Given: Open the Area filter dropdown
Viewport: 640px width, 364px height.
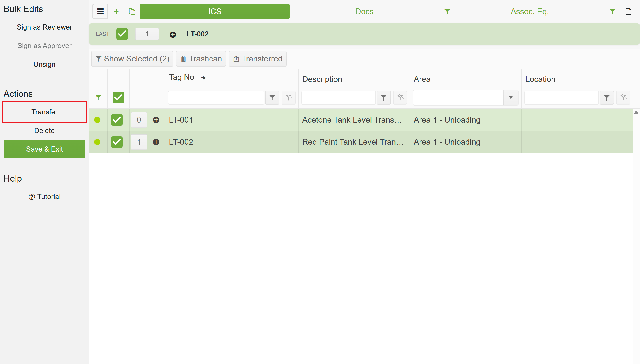Looking at the screenshot, I should (511, 97).
